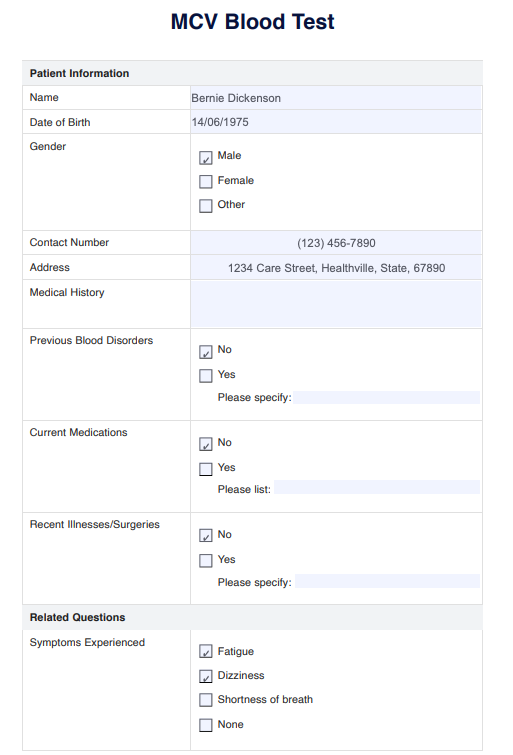Image resolution: width=513 pixels, height=755 pixels.
Task: Click the Symptoms Experienced label
Action: tap(87, 642)
